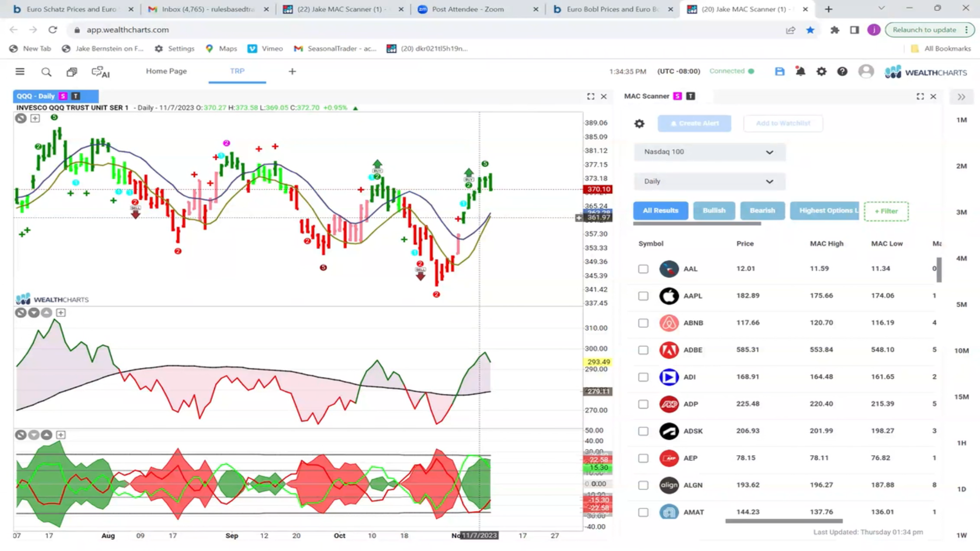The image size is (980, 551).
Task: Select the TRP workspace tab
Action: pos(237,71)
